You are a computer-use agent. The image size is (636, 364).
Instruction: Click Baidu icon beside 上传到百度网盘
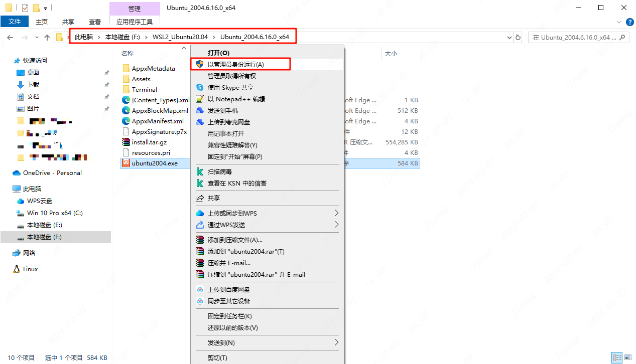tap(200, 289)
